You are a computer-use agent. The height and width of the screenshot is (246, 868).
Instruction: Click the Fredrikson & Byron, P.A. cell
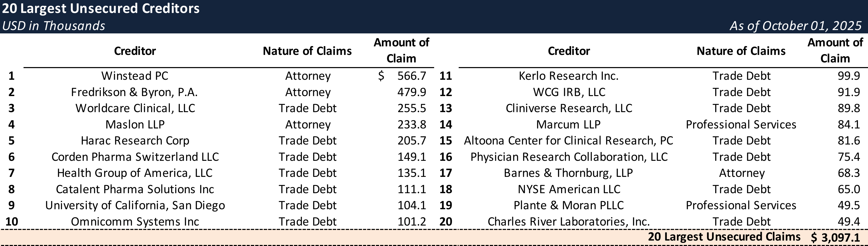point(134,92)
